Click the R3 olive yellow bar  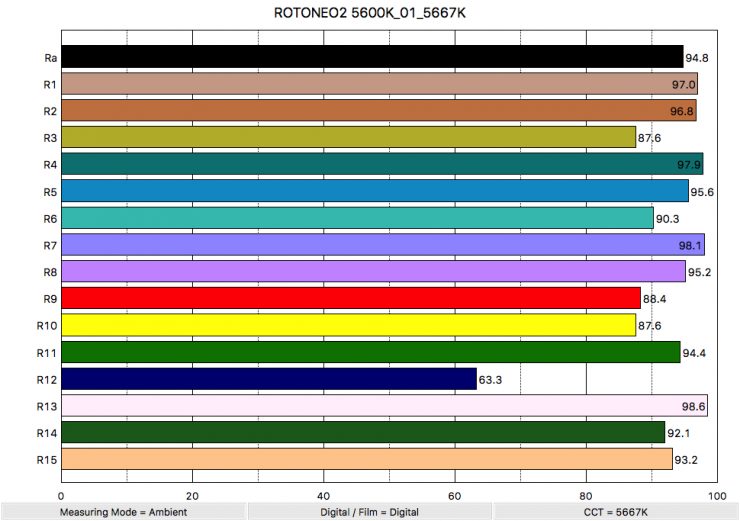click(349, 137)
